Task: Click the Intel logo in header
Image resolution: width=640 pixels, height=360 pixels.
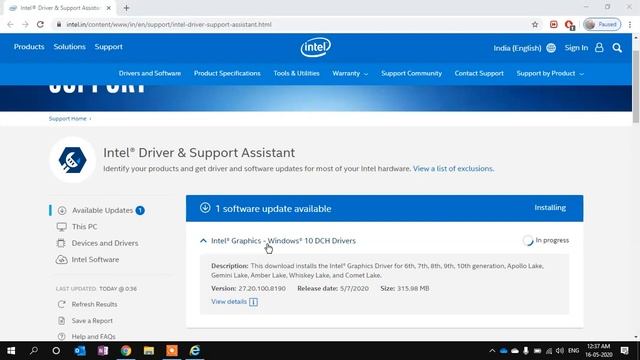Action: [x=316, y=47]
